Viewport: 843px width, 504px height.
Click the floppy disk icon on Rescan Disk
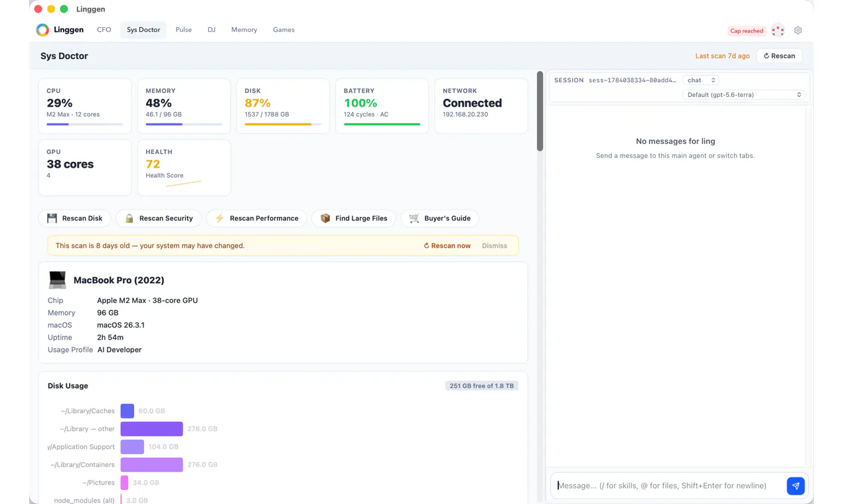point(52,218)
